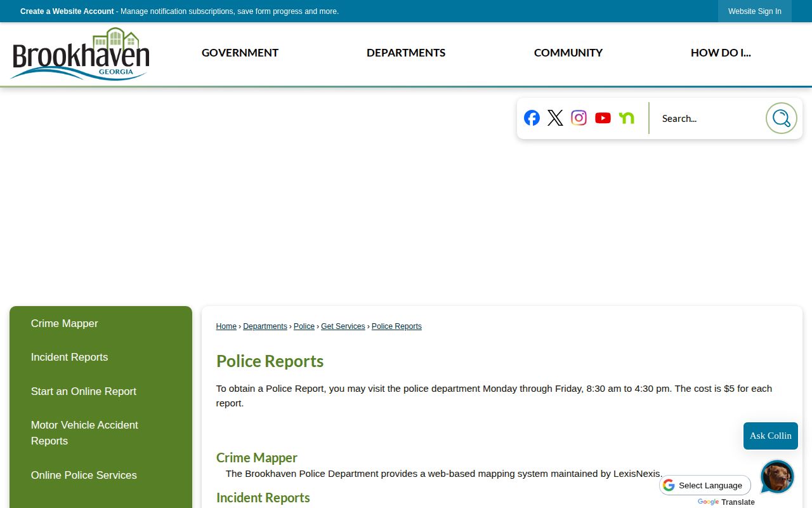The width and height of the screenshot is (812, 508).
Task: Open the Nextdoor social icon
Action: click(x=626, y=117)
